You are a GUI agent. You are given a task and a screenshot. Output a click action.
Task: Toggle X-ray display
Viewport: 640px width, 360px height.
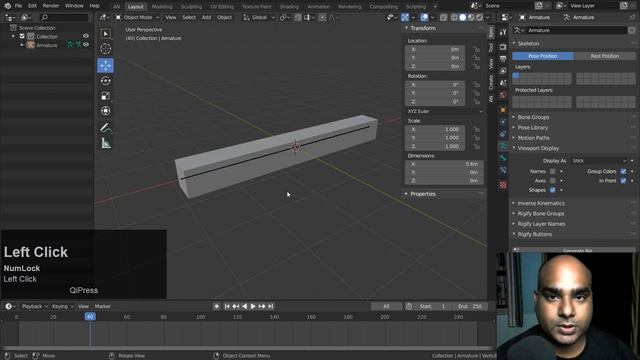[443, 18]
